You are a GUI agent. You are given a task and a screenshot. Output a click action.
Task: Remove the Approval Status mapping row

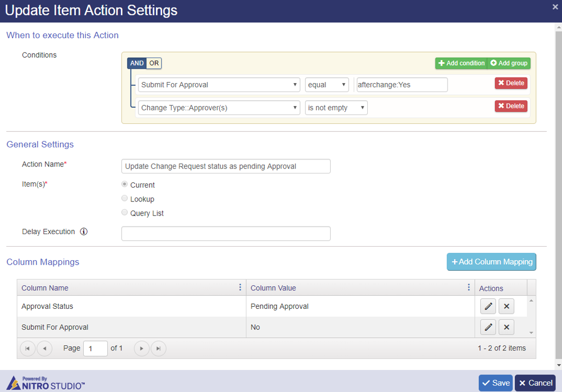(x=506, y=306)
